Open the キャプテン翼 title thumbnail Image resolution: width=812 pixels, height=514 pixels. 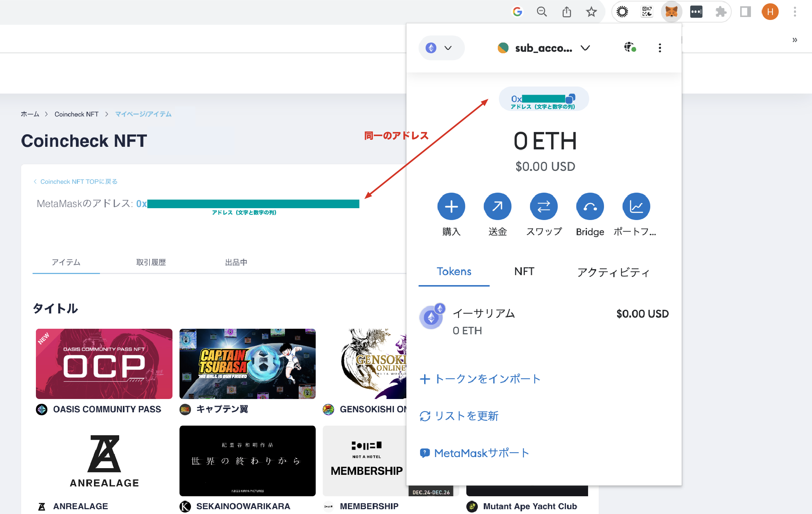(247, 364)
